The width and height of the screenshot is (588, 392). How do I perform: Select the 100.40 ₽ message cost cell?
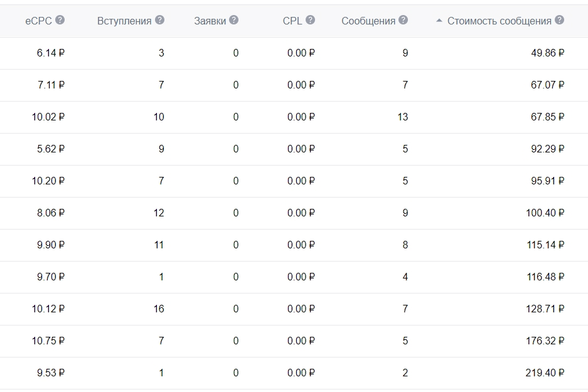tap(545, 213)
